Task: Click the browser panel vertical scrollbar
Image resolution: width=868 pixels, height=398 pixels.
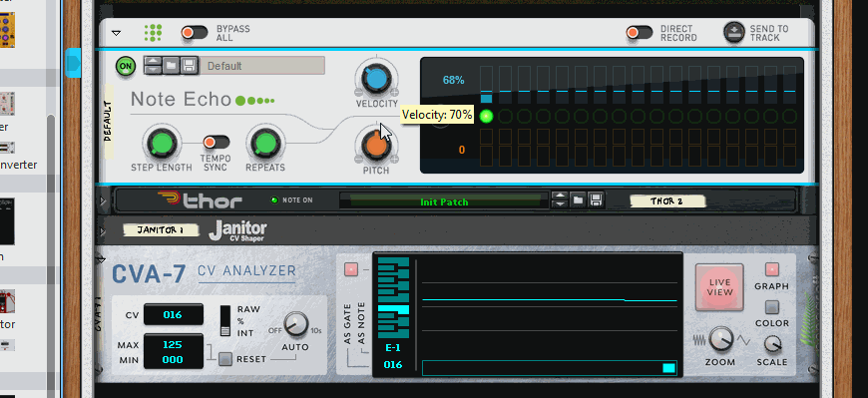Action: (x=51, y=254)
